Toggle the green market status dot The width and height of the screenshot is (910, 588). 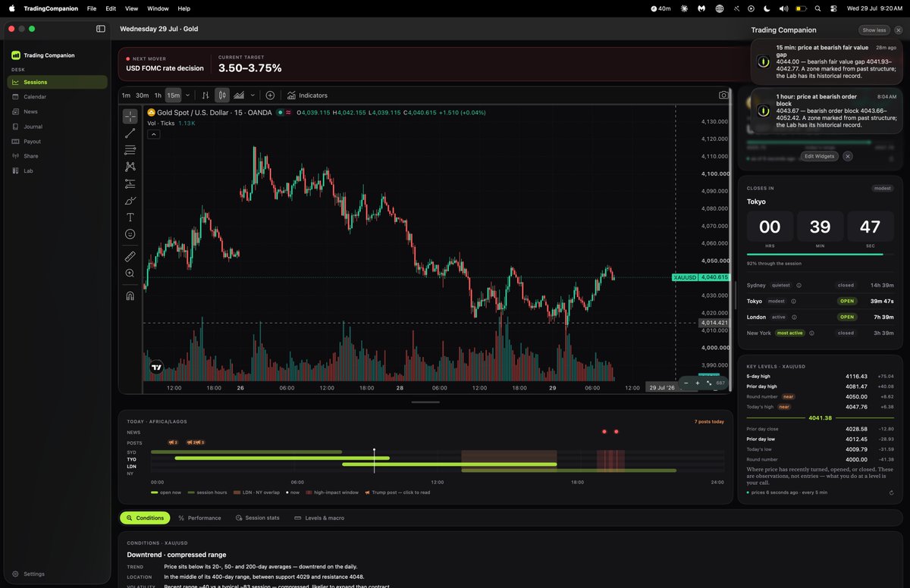tap(280, 112)
